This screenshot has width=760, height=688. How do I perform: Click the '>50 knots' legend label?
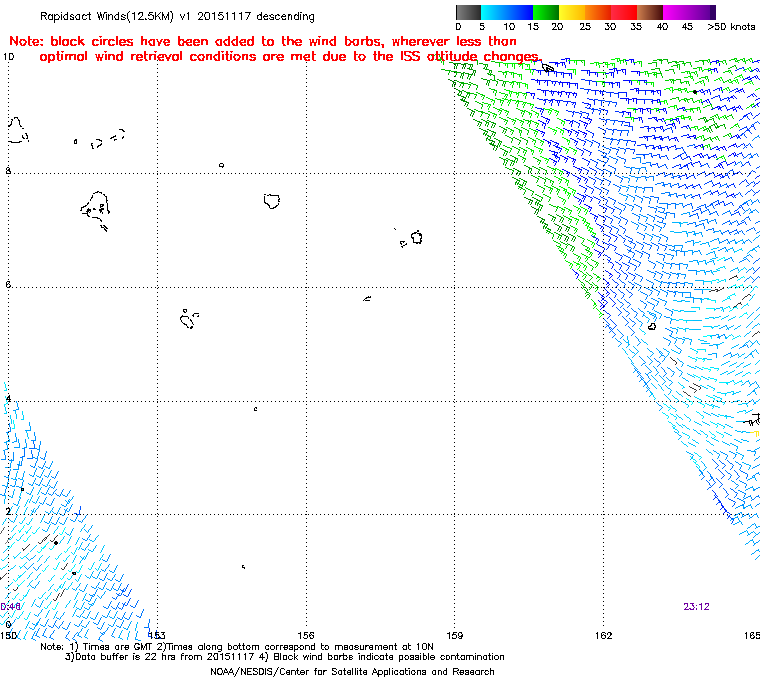[731, 27]
